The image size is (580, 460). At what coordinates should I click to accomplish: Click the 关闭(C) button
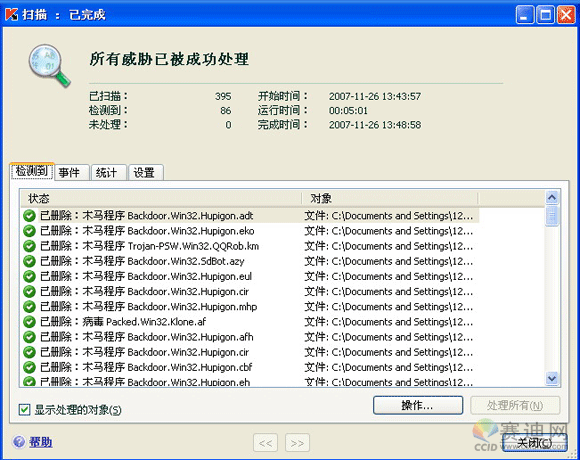(535, 443)
